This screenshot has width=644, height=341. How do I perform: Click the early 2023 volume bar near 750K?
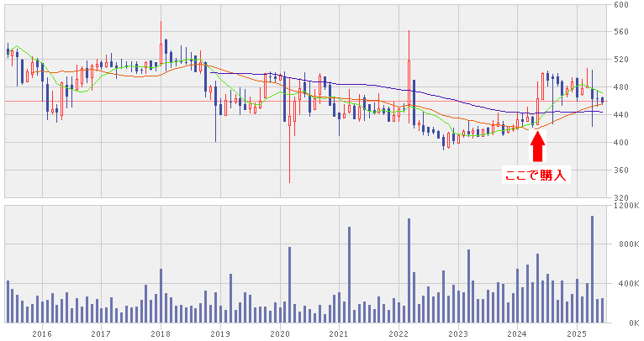468,286
